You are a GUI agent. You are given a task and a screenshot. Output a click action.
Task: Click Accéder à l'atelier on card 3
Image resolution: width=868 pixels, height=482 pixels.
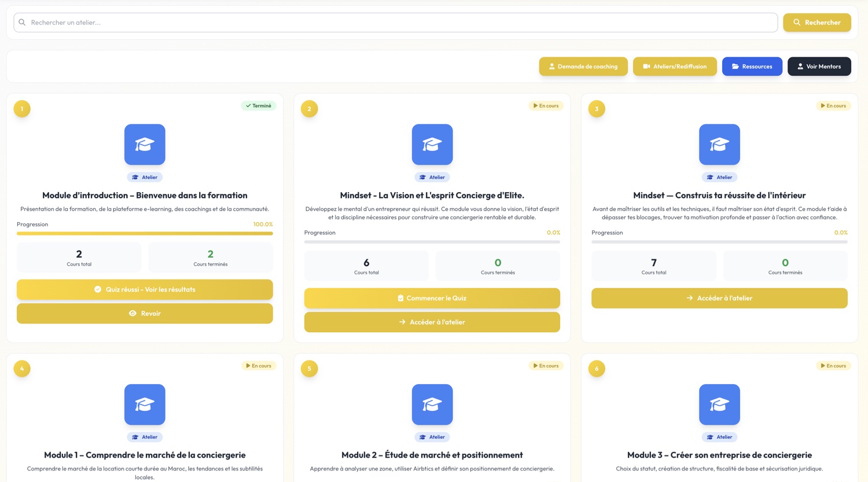click(x=719, y=298)
